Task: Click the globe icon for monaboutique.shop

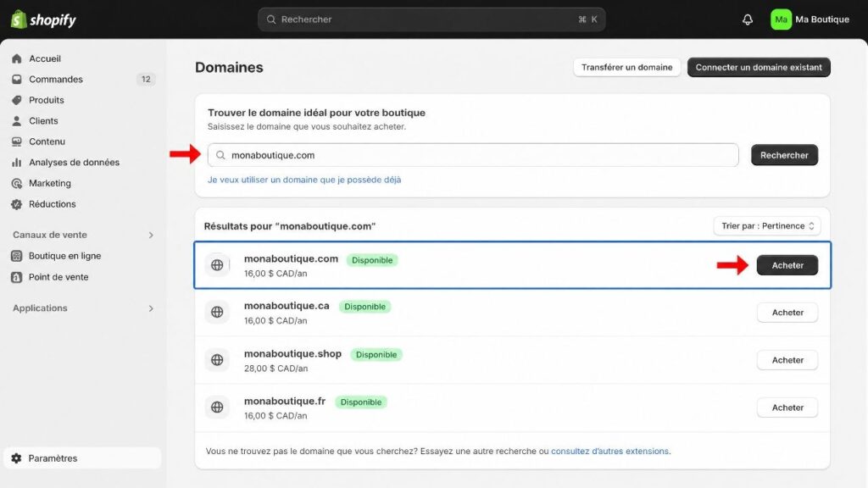Action: pos(217,359)
